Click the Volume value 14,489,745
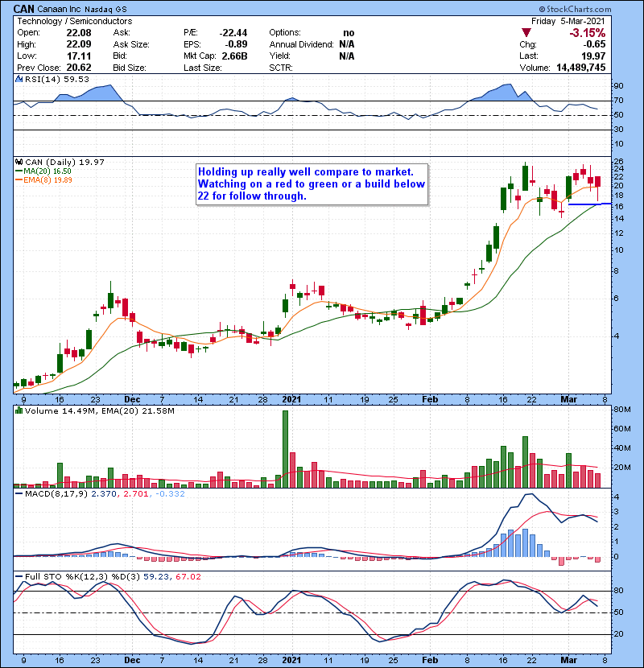Screen dimensions: 644x668 tap(581, 68)
